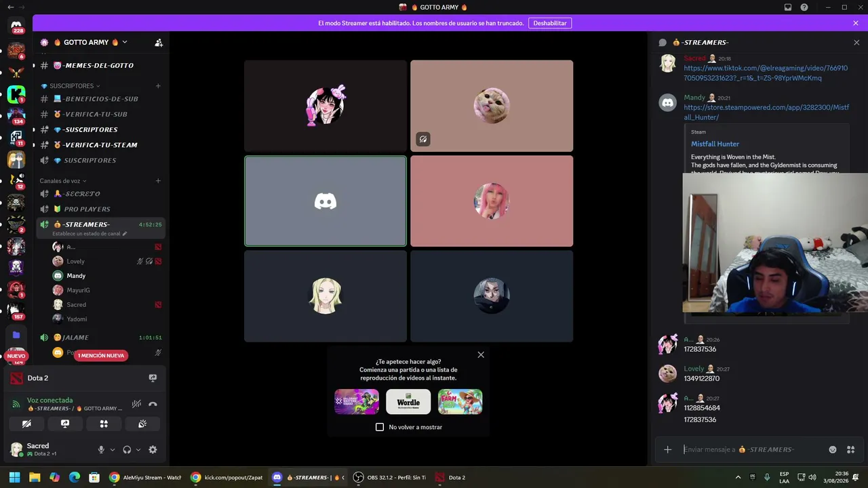Open microphone input options arrow

coord(113,449)
